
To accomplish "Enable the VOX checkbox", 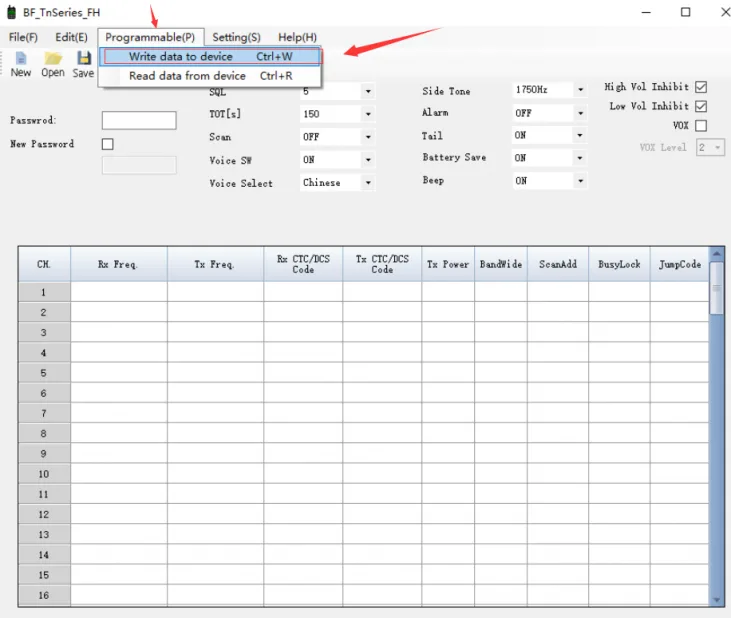I will (x=701, y=126).
